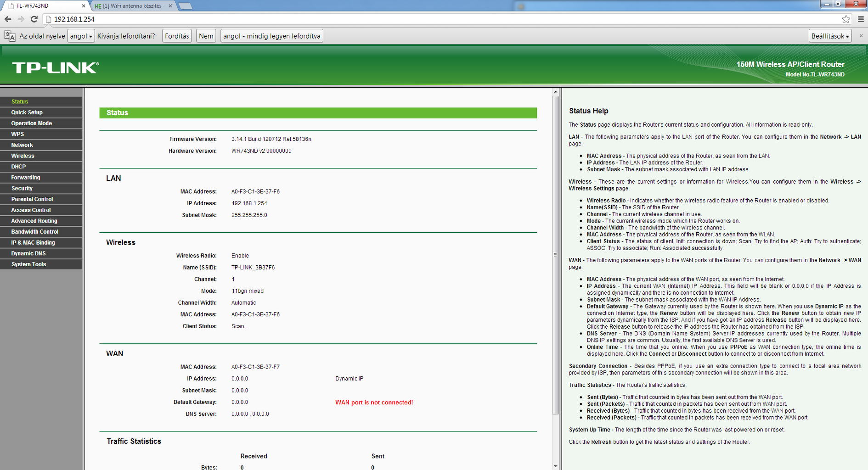Go to Forwarding settings
The width and height of the screenshot is (868, 470).
41,178
